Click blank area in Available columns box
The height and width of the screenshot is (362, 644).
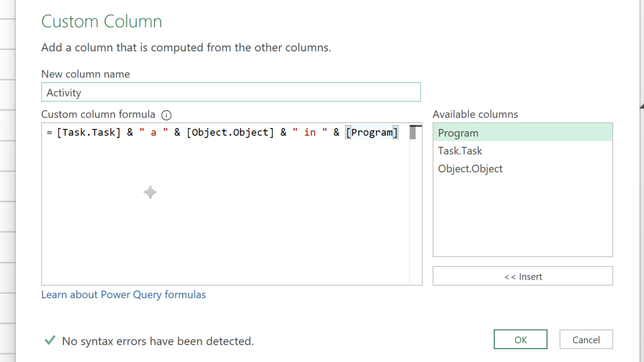coord(522,221)
